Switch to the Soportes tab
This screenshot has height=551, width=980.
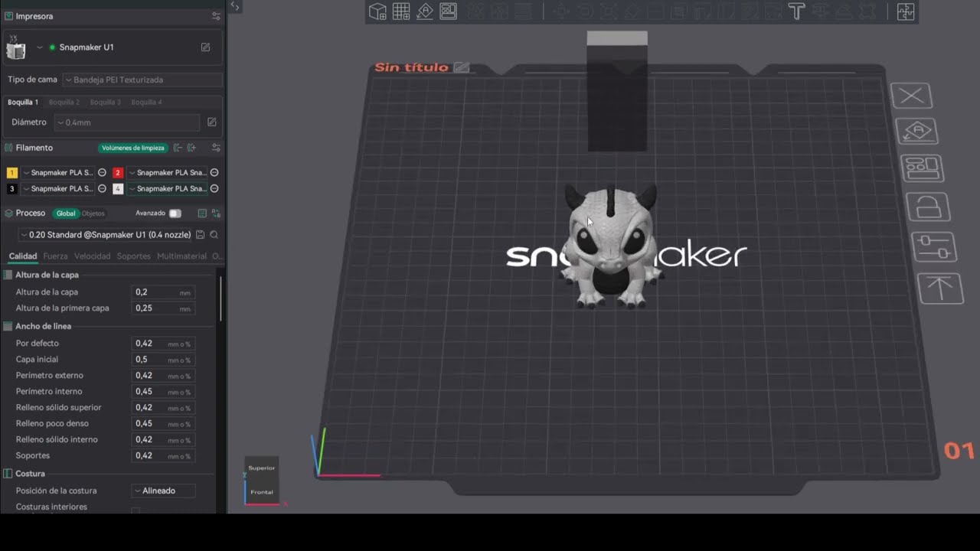click(x=134, y=256)
